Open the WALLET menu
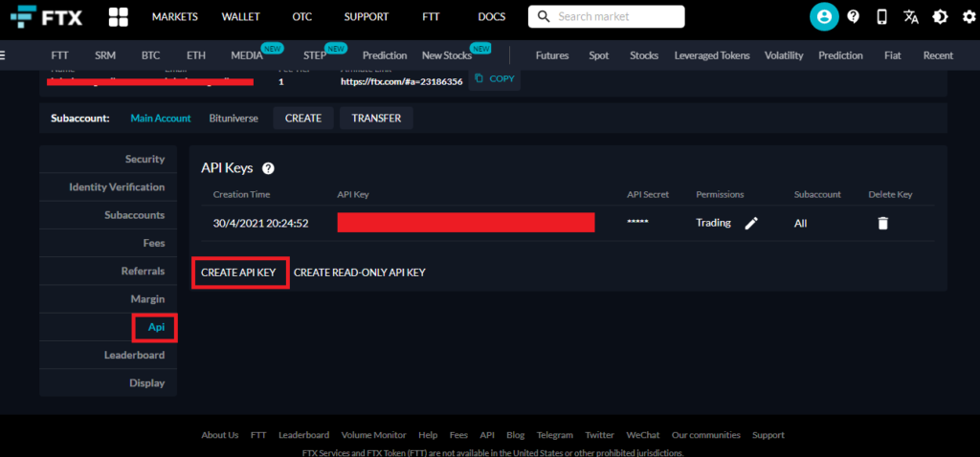The width and height of the screenshot is (980, 457). coord(240,17)
